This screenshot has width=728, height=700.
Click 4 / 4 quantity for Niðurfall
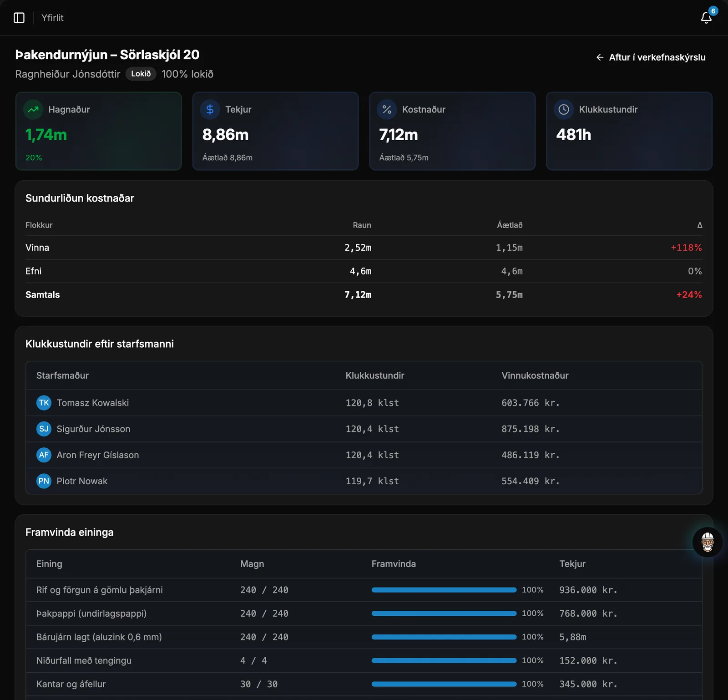253,660
